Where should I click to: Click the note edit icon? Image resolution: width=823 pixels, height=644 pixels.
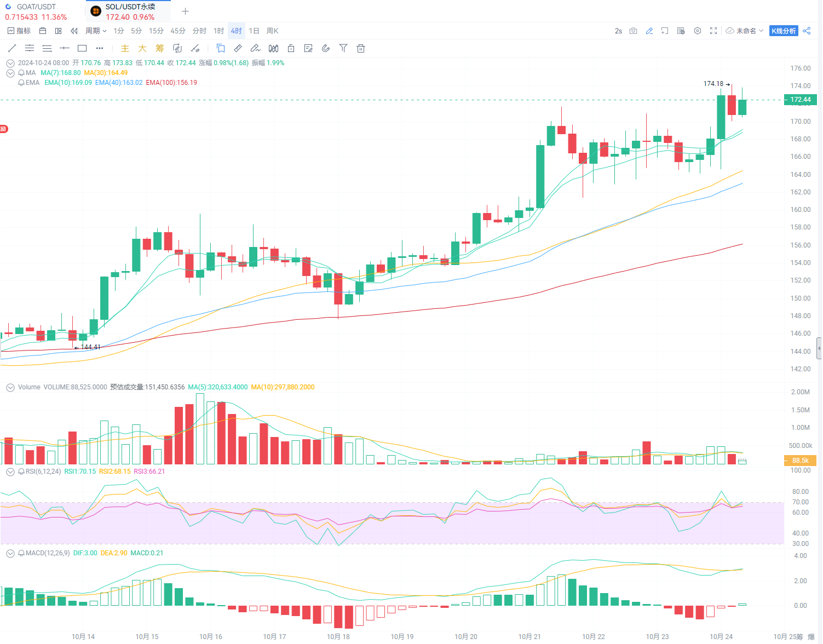click(308, 48)
